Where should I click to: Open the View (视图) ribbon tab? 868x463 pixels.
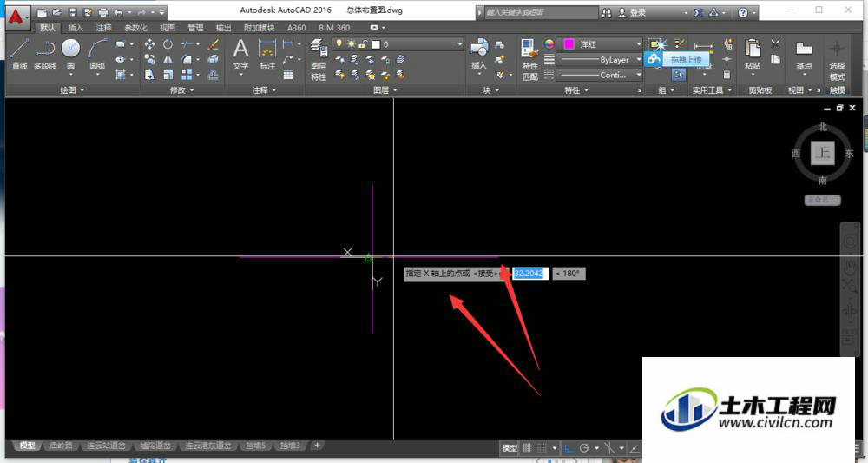click(168, 27)
